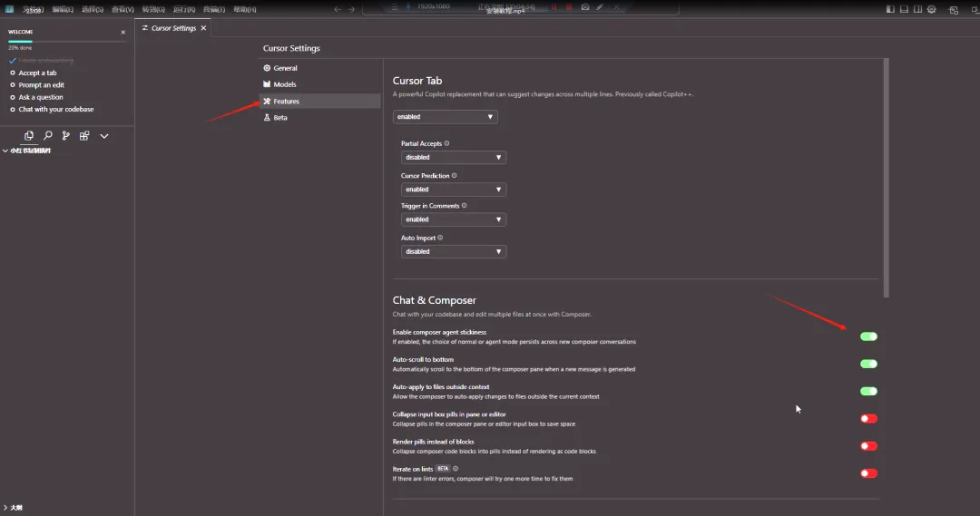Open the 帮助(H) menu
Image resolution: width=980 pixels, height=516 pixels.
coord(244,9)
